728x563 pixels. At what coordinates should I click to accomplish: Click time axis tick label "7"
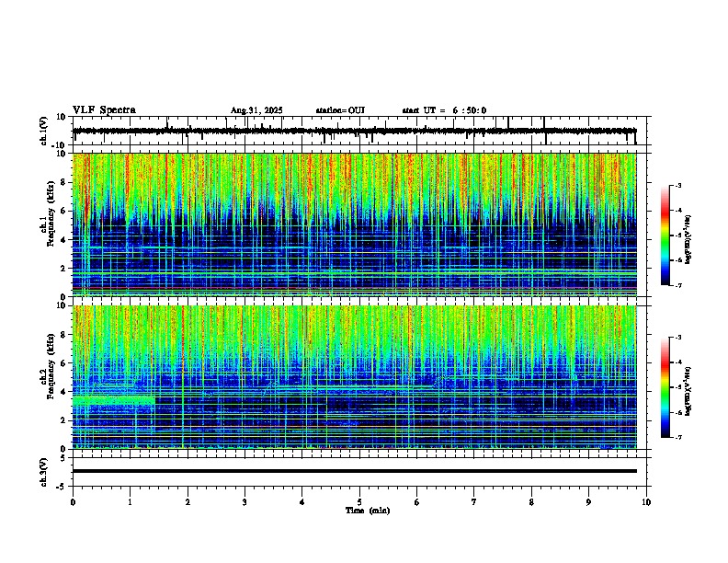coord(474,502)
